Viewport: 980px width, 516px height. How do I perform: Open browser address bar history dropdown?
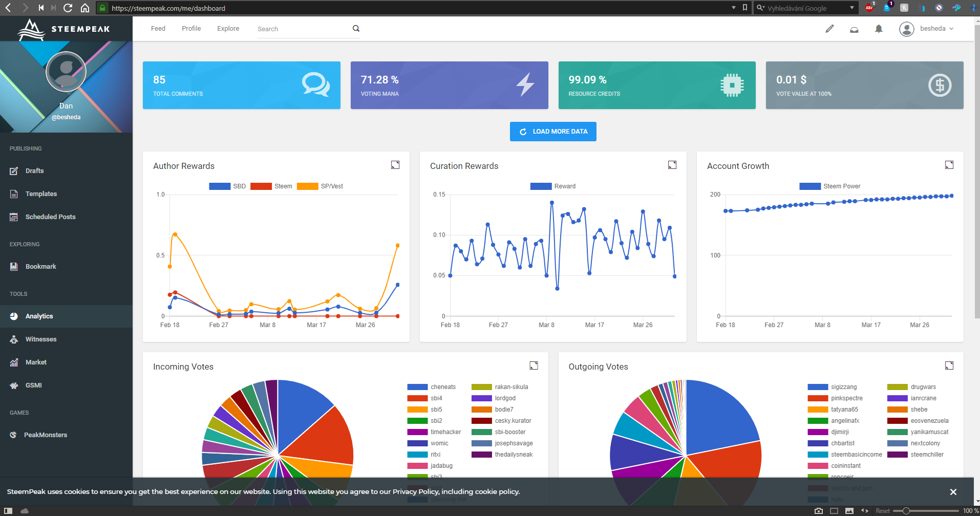pyautogui.click(x=733, y=8)
